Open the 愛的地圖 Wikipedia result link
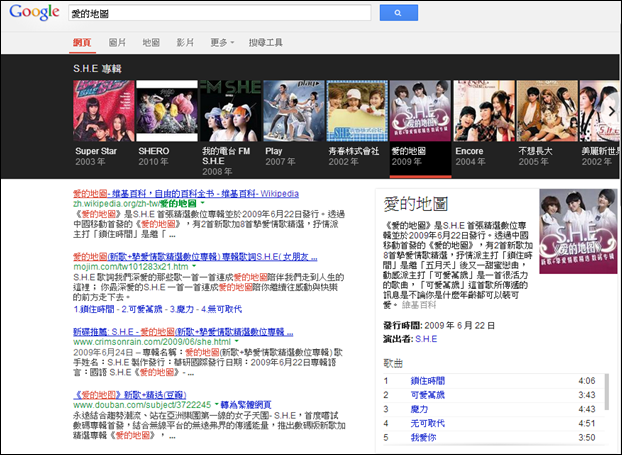622x455 pixels. (x=186, y=194)
